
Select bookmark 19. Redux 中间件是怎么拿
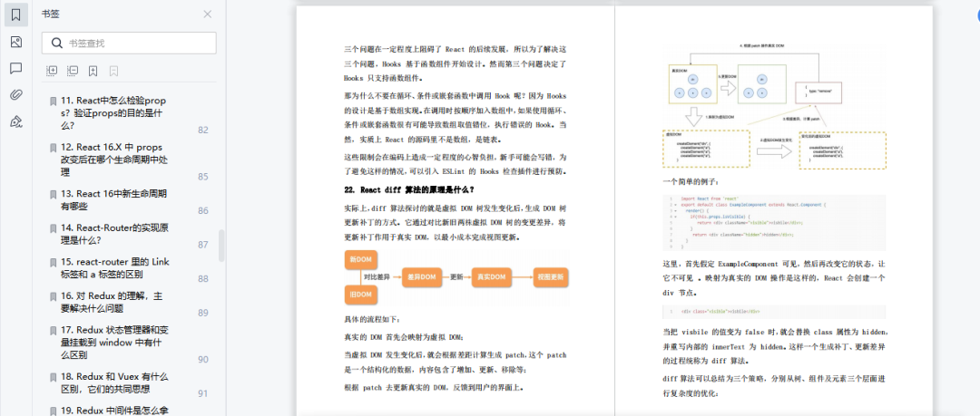point(116,410)
